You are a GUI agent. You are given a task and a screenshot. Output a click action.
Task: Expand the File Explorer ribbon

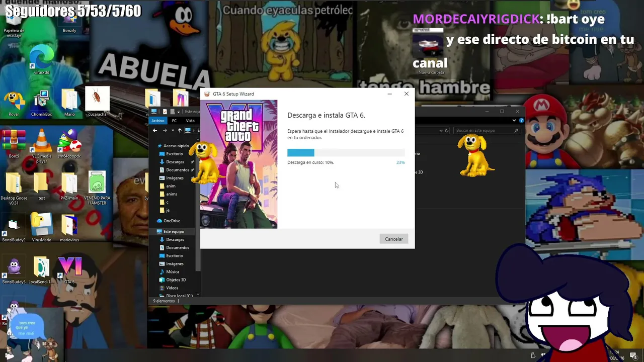514,121
